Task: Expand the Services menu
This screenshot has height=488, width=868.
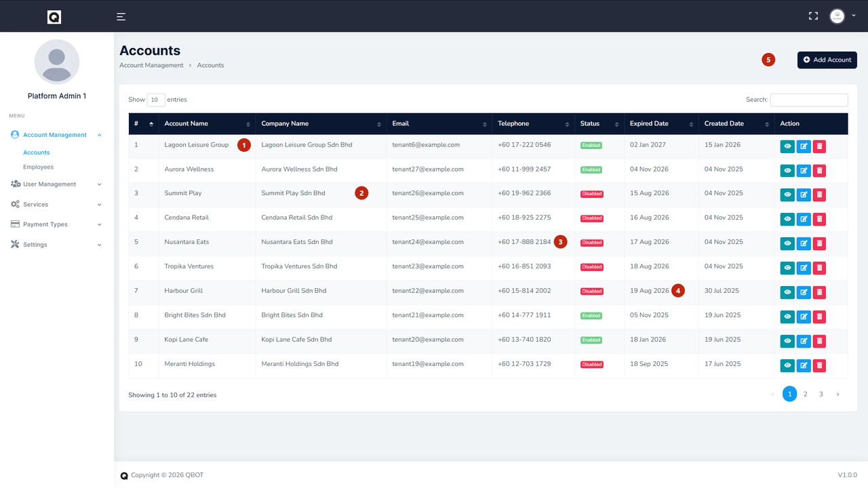Action: point(56,204)
